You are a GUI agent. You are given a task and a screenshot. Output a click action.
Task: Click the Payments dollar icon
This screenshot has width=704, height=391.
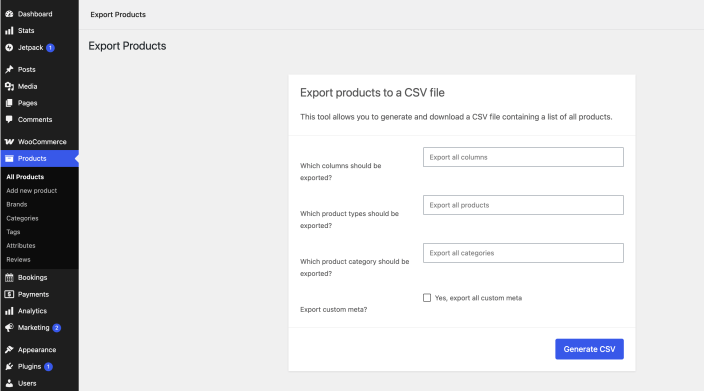9,294
